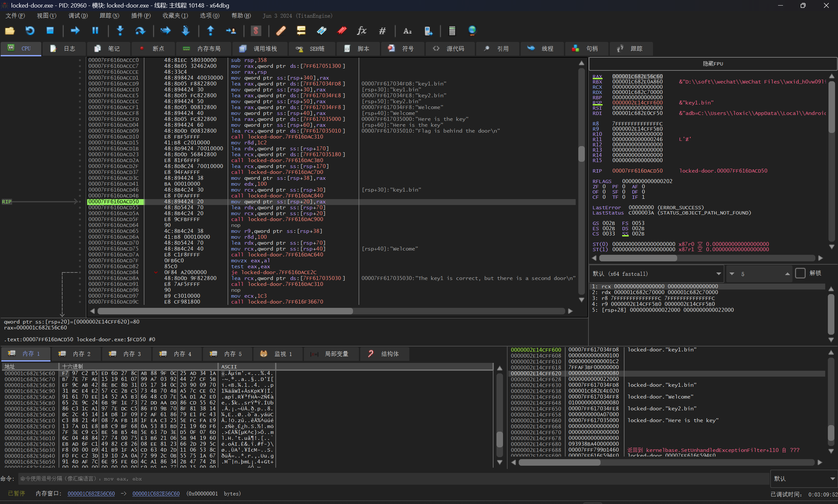Viewport: 838px width, 504px height.
Task: Follow the second memory window address link
Action: [156, 494]
